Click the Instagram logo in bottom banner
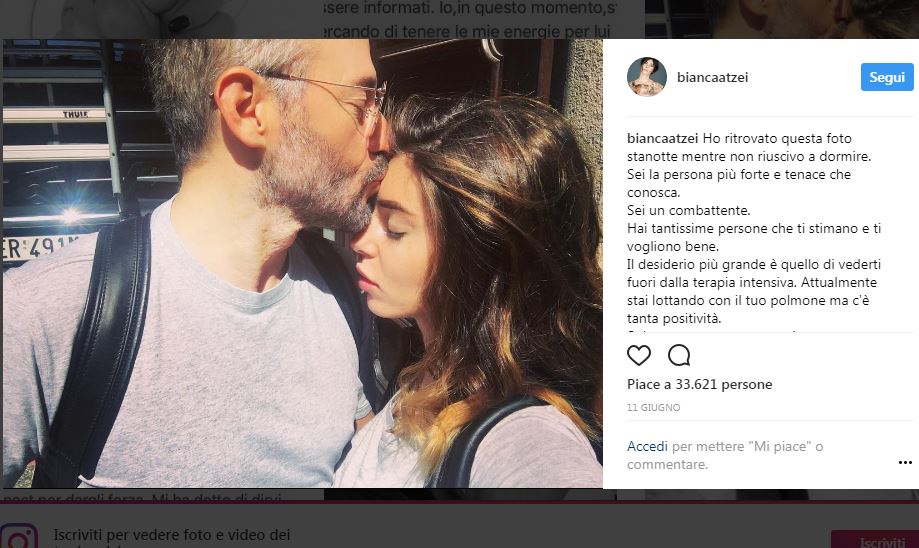The width and height of the screenshot is (919, 548). pyautogui.click(x=19, y=537)
